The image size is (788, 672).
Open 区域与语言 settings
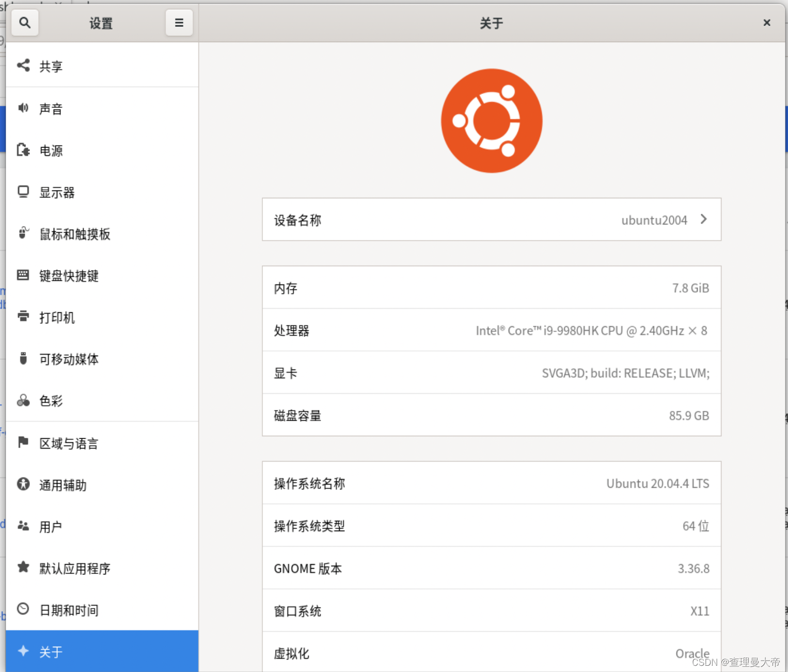102,443
